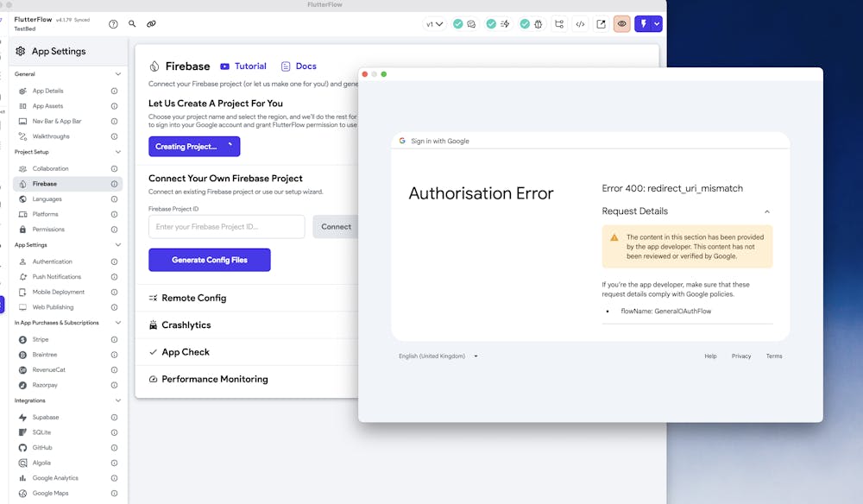Viewport: 863px width, 504px height.
Task: Click the info icon beside Authentication
Action: 114,261
